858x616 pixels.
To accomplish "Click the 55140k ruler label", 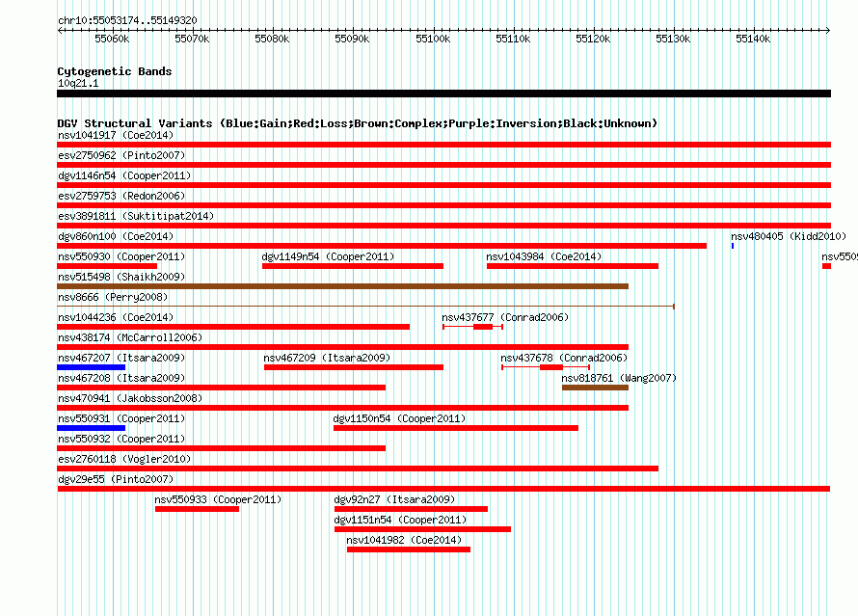I will (x=753, y=39).
